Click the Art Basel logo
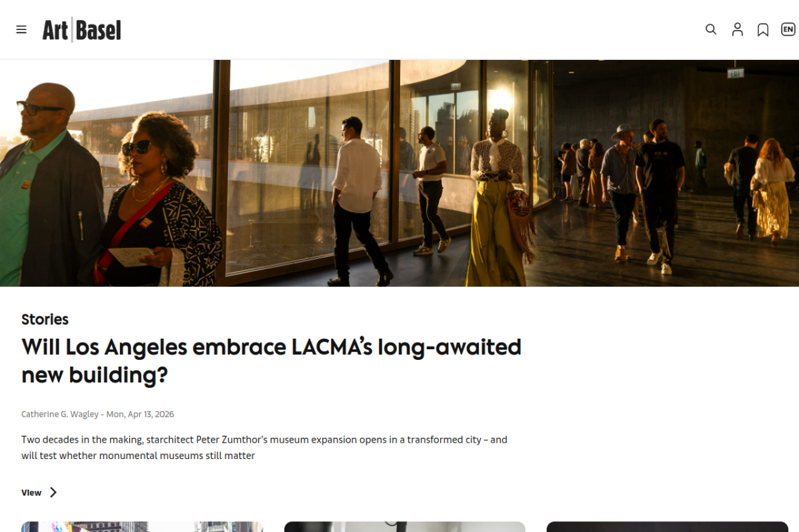The image size is (799, 532). coord(82,30)
